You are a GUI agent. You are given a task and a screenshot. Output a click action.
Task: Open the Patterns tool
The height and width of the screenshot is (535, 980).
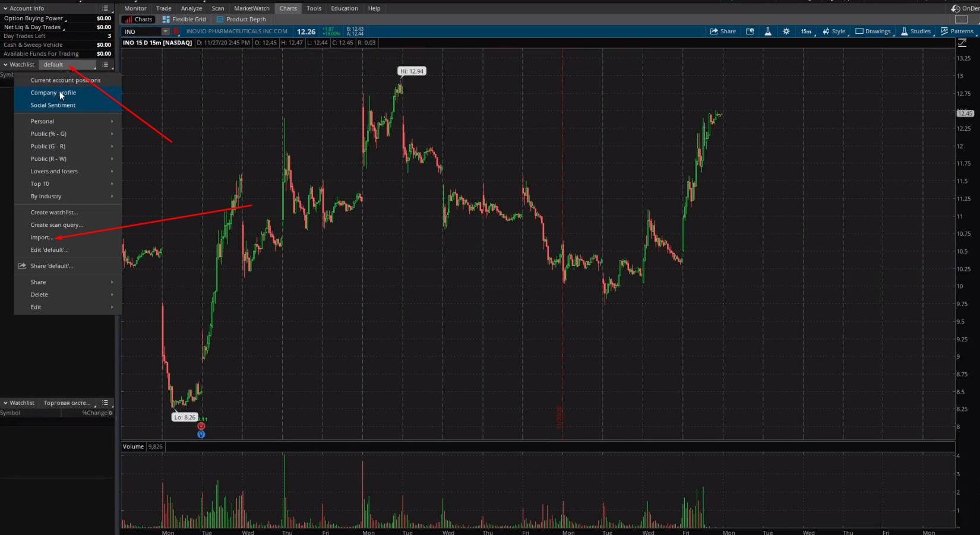[957, 31]
